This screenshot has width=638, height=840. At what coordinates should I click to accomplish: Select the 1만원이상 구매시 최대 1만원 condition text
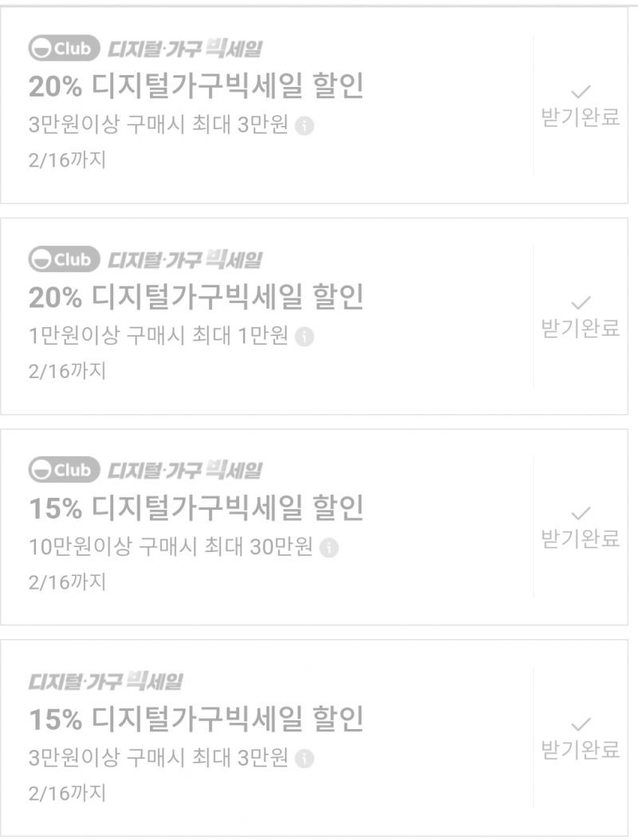pos(158,337)
